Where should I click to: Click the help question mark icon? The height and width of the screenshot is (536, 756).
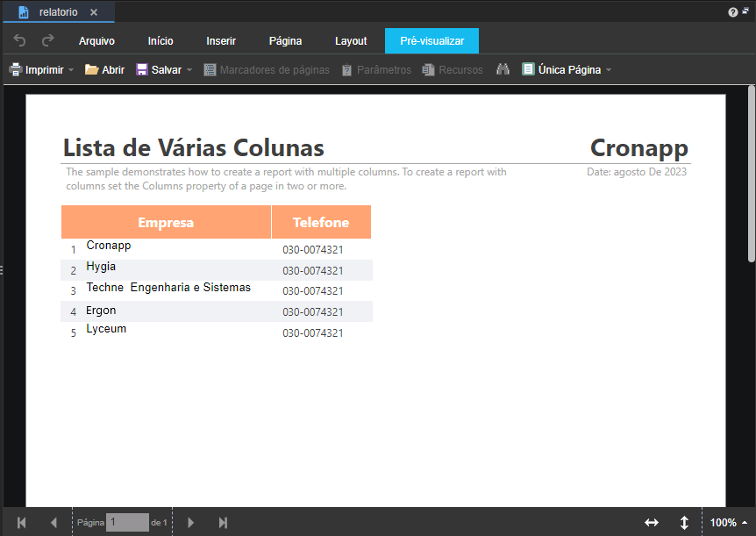click(x=733, y=12)
